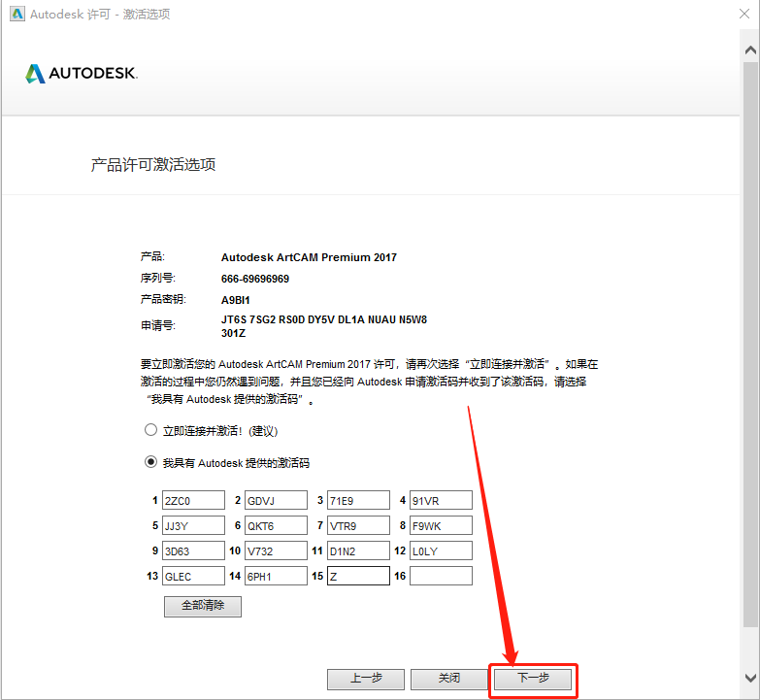The height and width of the screenshot is (700, 760).
Task: Click activation code field 10 containing V732
Action: coord(276,550)
